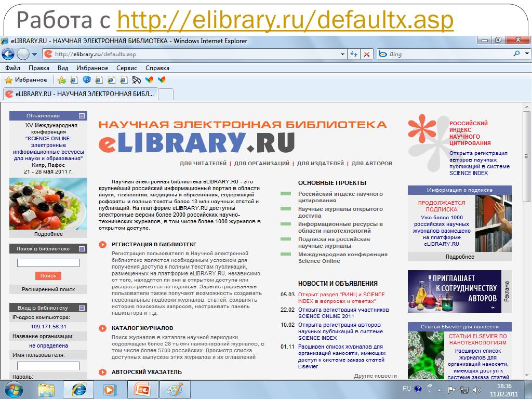Open the Расширенный поиск link

point(48,289)
